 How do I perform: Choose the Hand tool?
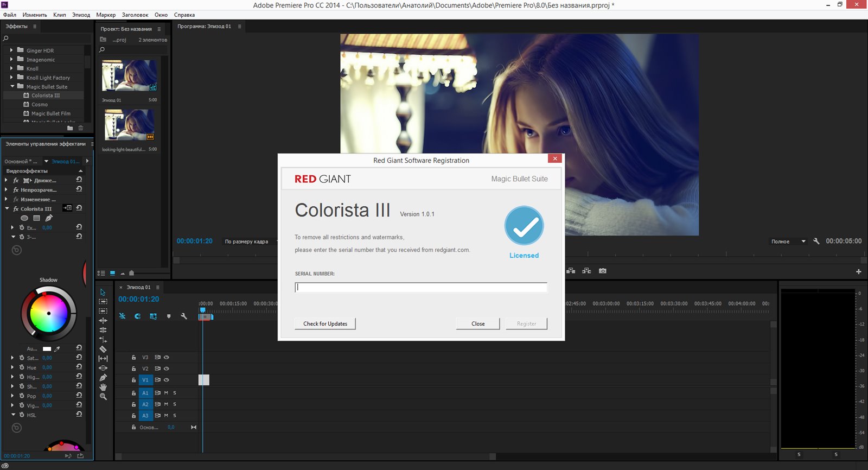point(103,387)
